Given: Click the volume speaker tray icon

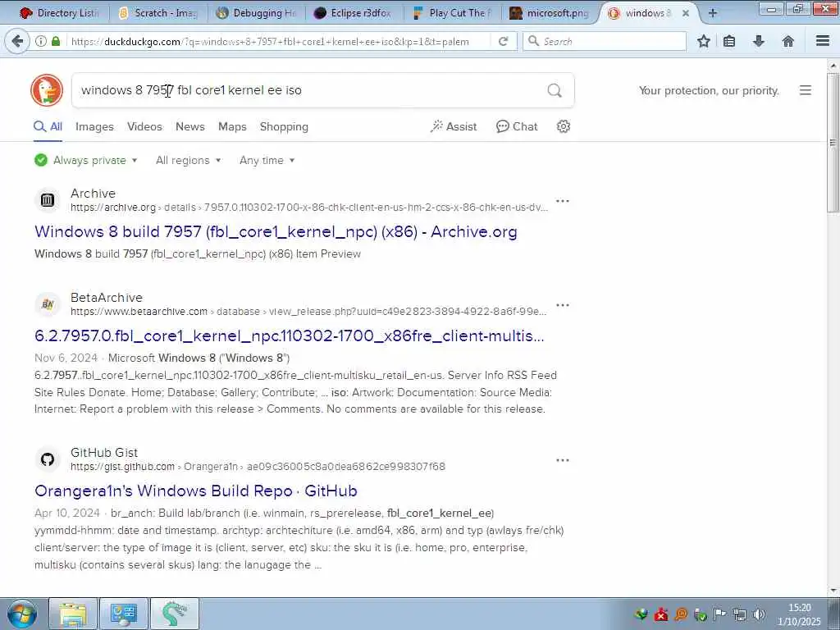Looking at the screenshot, I should coord(759,614).
